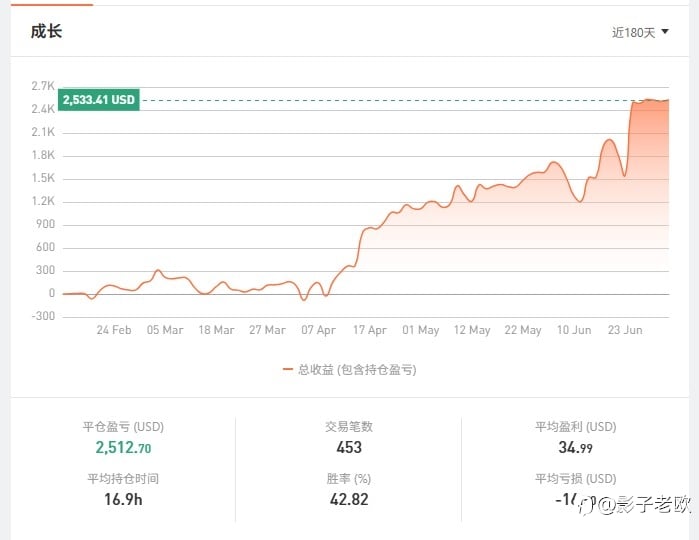Click the 17 Apr date axis label
The height and width of the screenshot is (540, 699).
(x=370, y=330)
